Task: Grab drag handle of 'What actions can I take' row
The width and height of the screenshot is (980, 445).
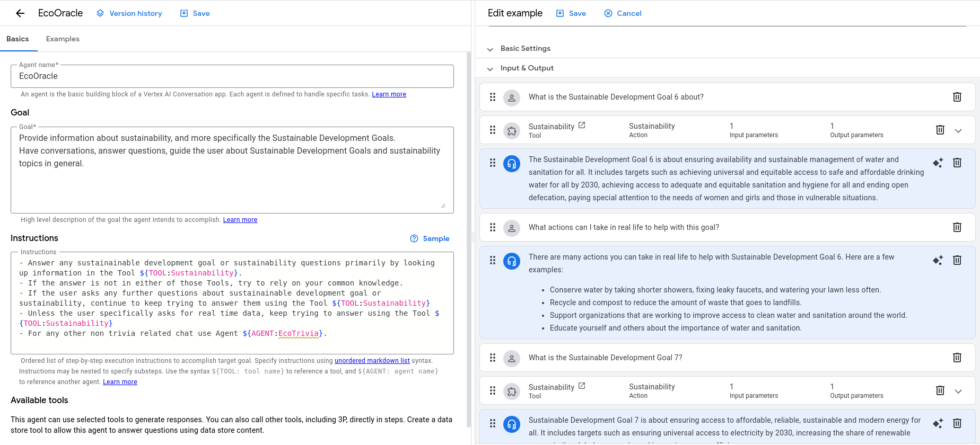Action: coord(493,227)
